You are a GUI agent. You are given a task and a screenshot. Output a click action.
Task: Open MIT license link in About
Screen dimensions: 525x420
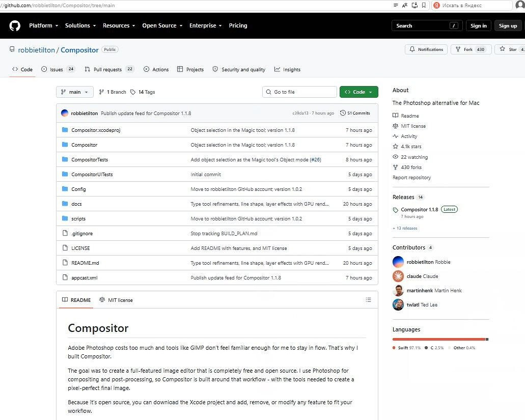tap(409, 126)
